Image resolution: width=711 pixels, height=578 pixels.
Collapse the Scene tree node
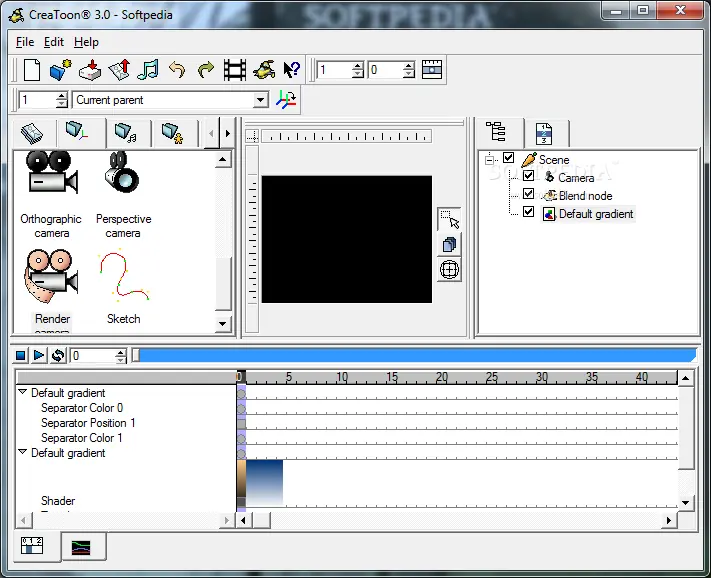coord(489,160)
